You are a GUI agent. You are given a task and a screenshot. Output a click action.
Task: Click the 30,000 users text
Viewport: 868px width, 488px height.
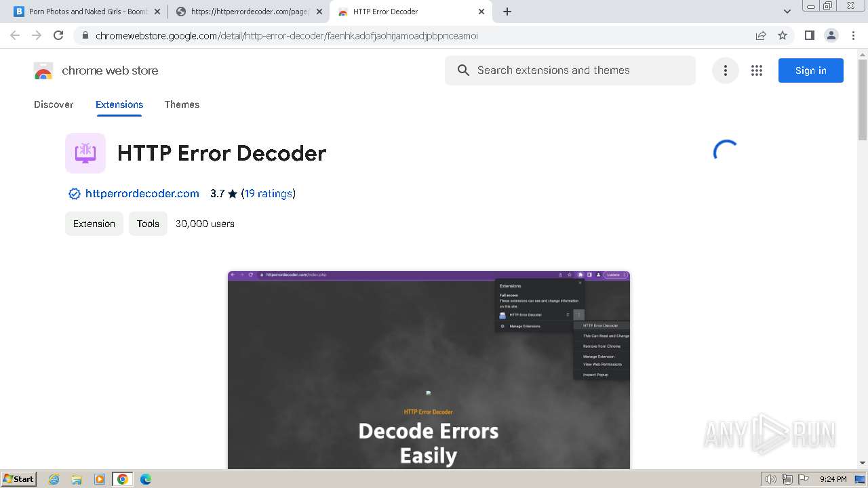[x=205, y=224]
